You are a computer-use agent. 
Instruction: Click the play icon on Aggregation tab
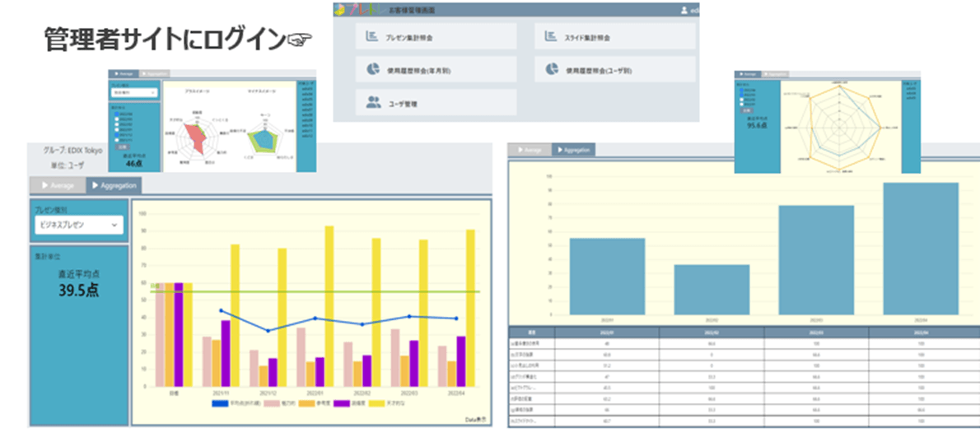[x=94, y=186]
